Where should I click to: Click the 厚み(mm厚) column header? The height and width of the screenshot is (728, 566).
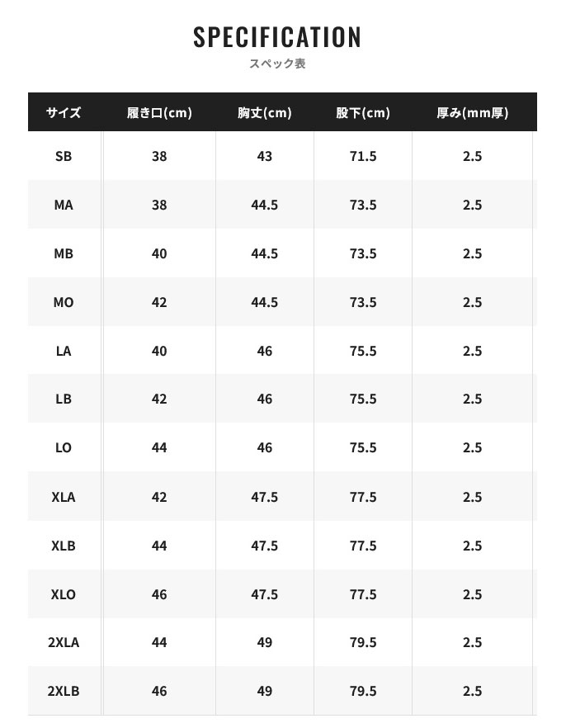(472, 113)
